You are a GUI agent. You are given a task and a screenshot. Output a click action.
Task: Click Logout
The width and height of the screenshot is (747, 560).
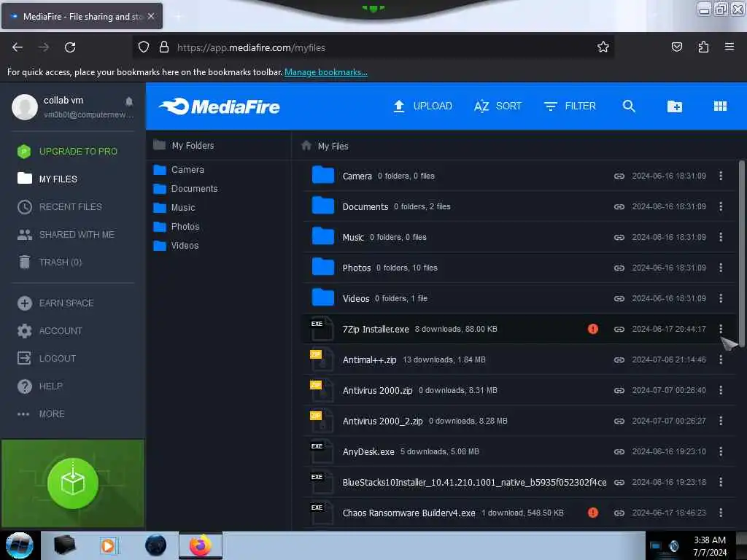47,358
